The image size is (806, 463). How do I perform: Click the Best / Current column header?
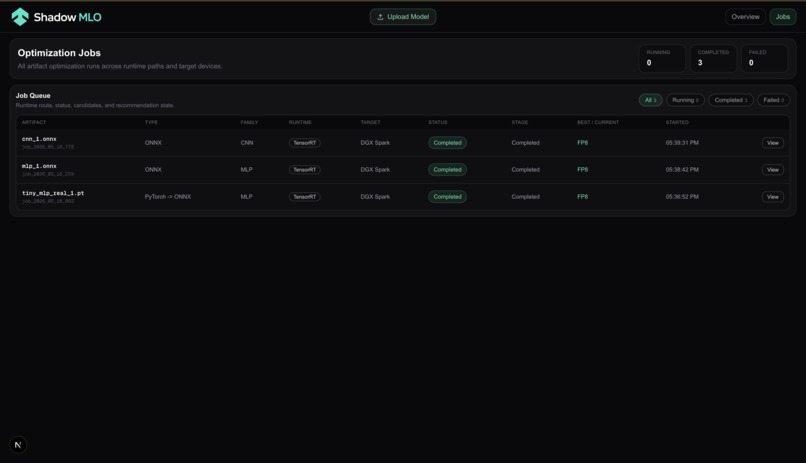click(x=598, y=122)
